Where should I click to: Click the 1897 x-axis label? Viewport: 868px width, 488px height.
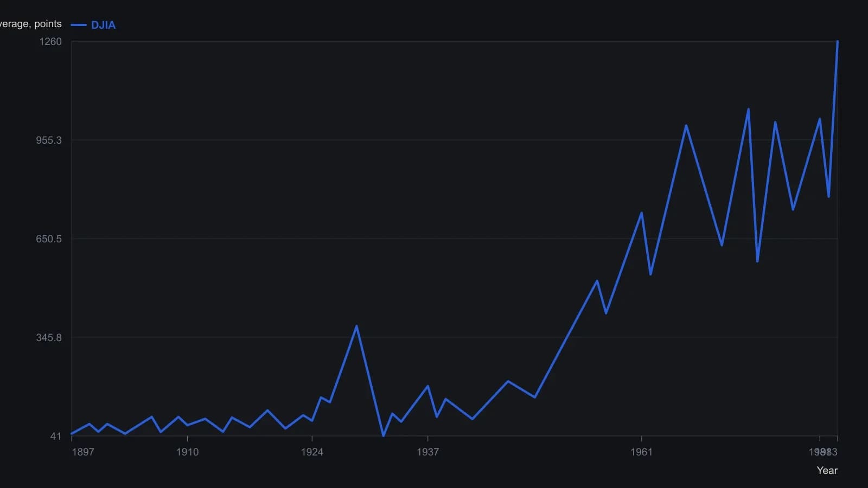point(83,452)
